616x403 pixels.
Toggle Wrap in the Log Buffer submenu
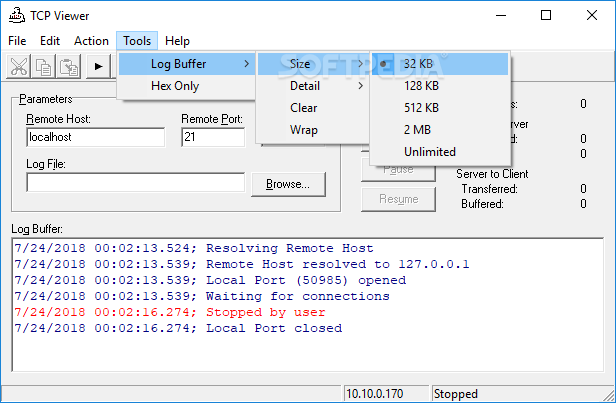pos(313,130)
